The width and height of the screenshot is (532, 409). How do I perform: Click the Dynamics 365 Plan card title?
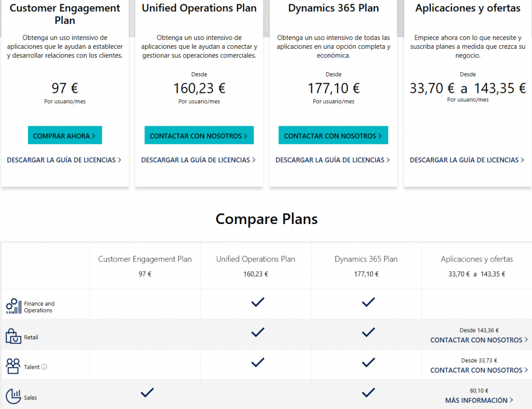click(x=334, y=8)
